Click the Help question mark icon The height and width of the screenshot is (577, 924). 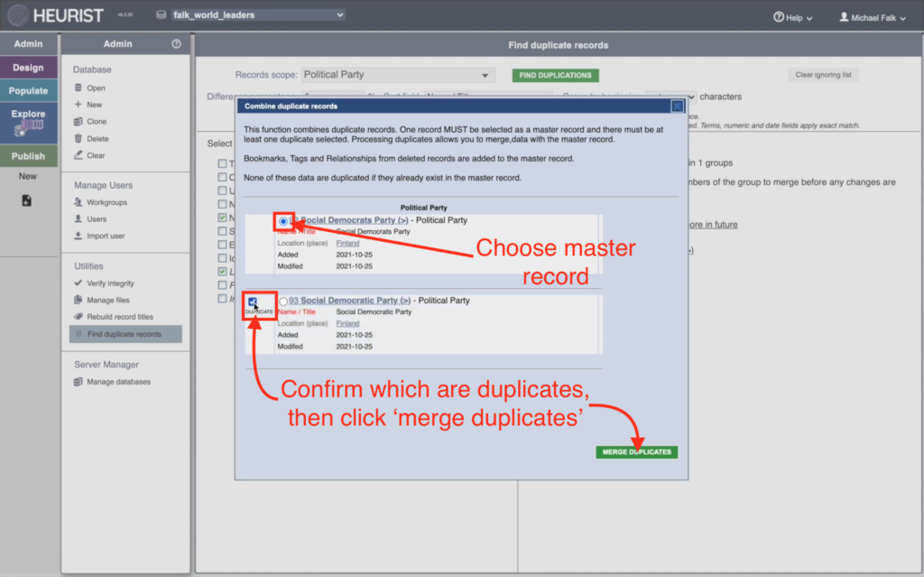point(779,17)
